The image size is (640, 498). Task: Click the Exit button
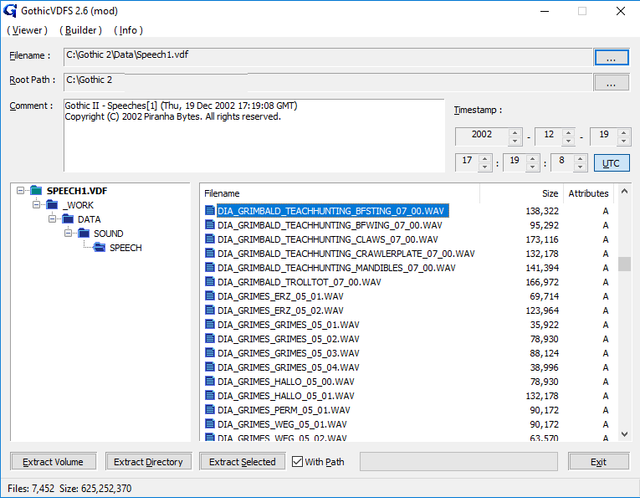click(598, 462)
